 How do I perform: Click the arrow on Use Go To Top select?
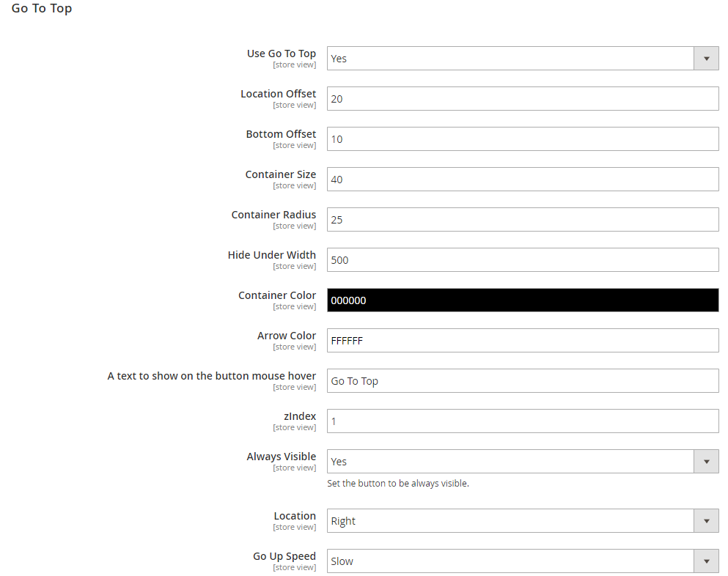(x=706, y=59)
